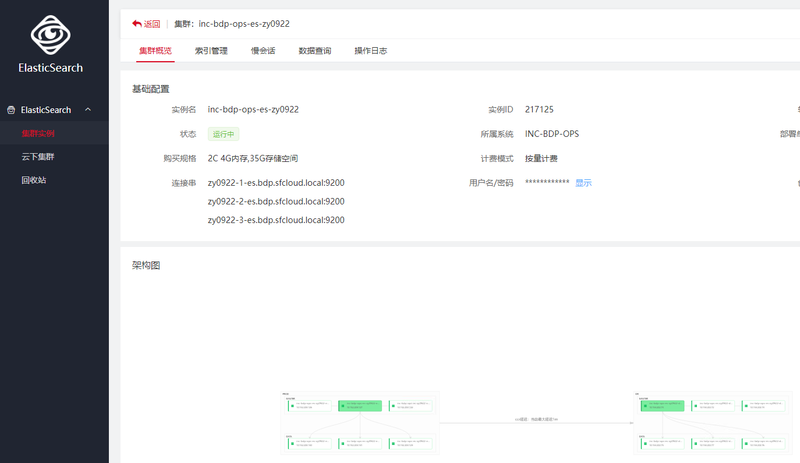Switch to the 索引管理 tab
This screenshot has height=463, width=800.
(211, 50)
